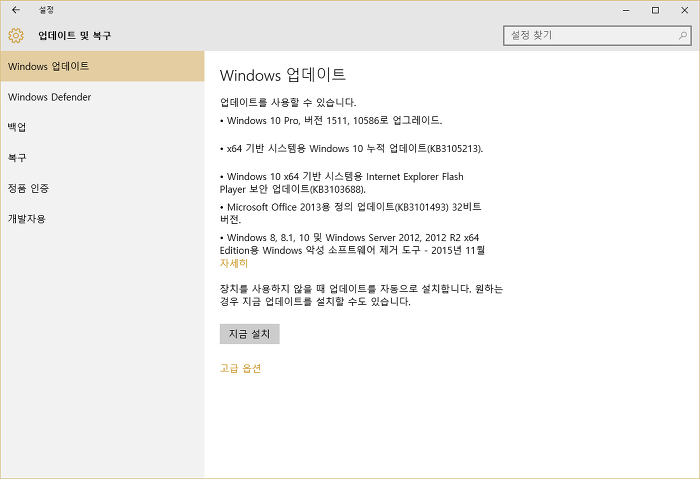The width and height of the screenshot is (700, 479).
Task: Click the Windows 10 Pro 1511 upgrade entry
Action: tap(331, 121)
